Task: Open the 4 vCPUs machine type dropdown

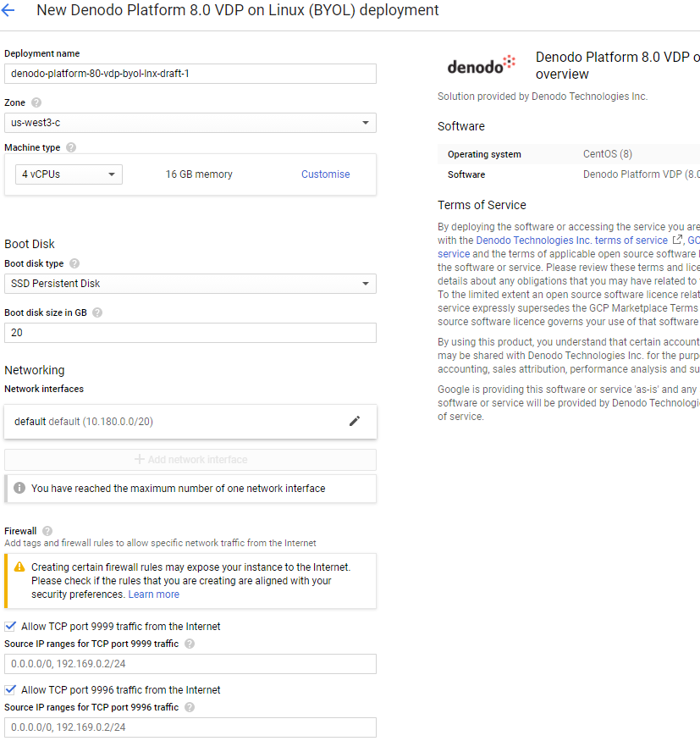Action: pyautogui.click(x=69, y=174)
